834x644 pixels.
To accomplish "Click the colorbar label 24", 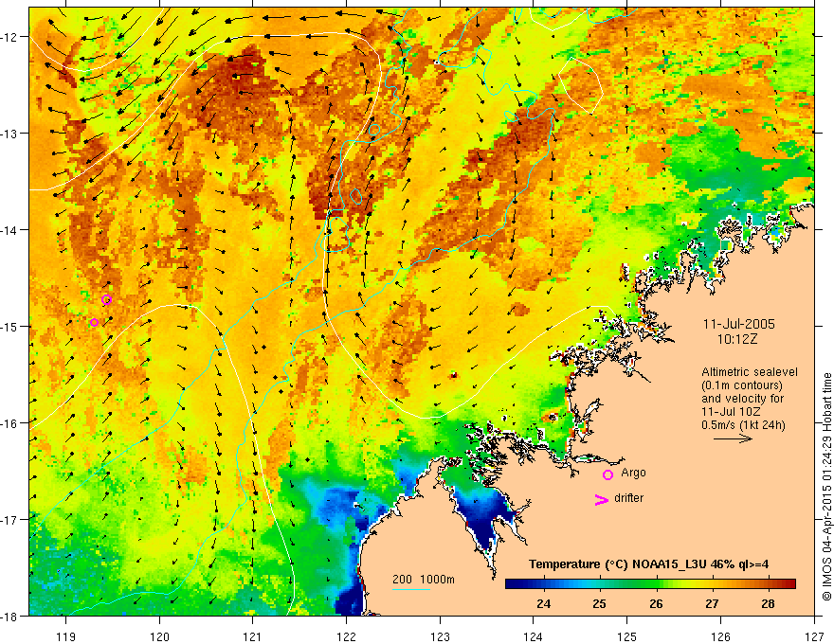I will (x=543, y=604).
